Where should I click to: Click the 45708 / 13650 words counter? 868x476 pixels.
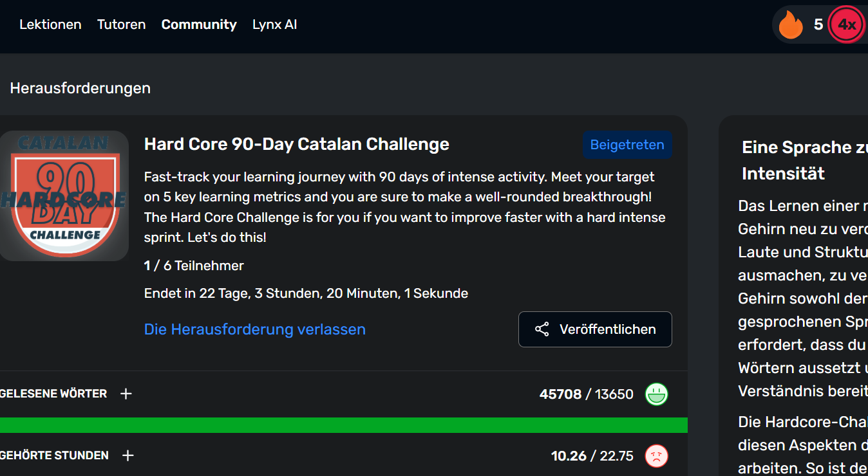[x=586, y=394]
